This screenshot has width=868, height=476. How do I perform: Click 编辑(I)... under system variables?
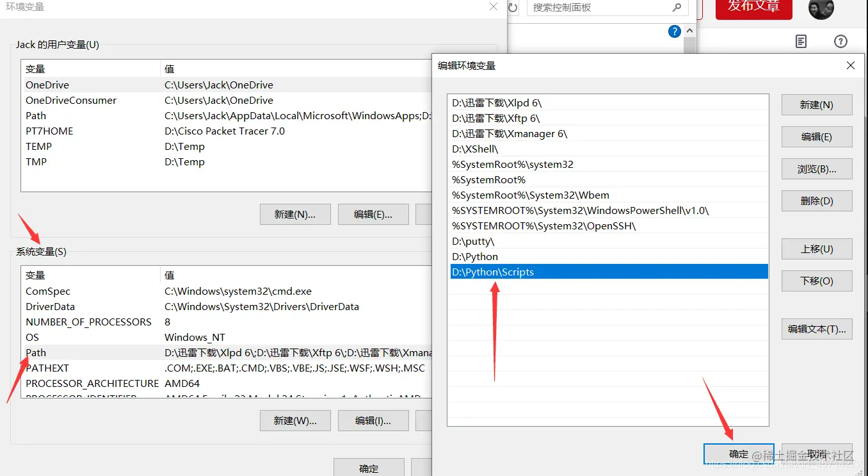[373, 421]
